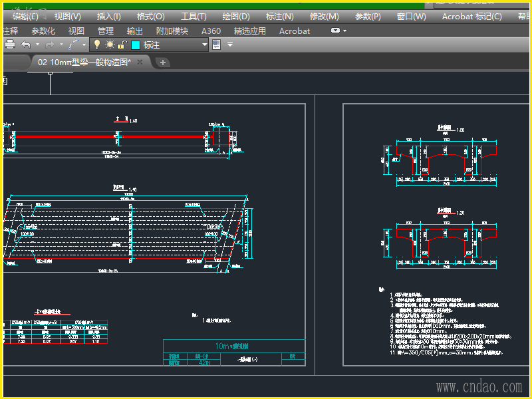Click the Undo arrow icon
The image size is (532, 399).
(26, 45)
